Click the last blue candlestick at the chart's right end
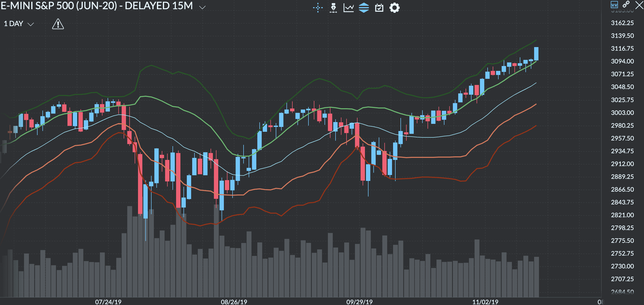 click(x=536, y=54)
